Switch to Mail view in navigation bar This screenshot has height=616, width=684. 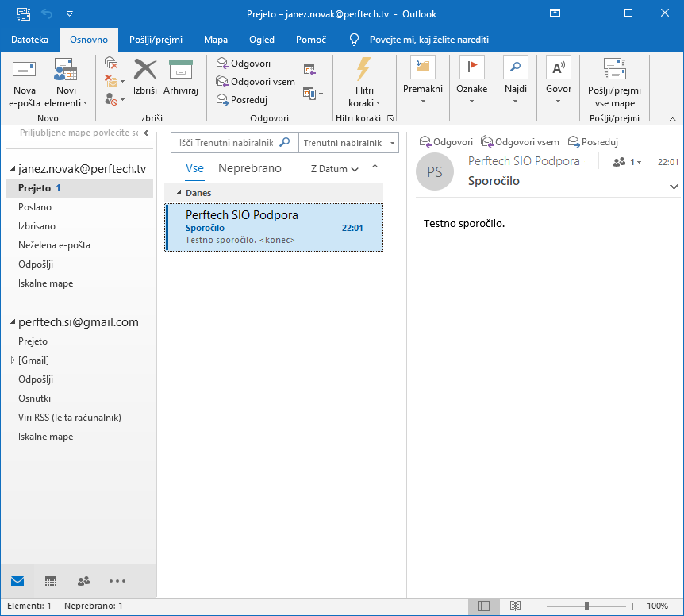pyautogui.click(x=17, y=580)
